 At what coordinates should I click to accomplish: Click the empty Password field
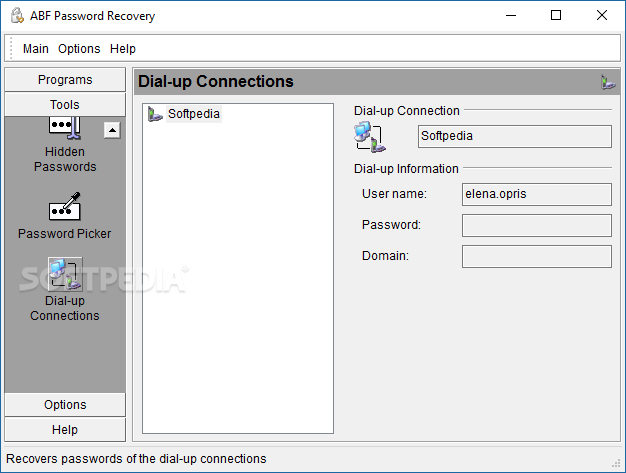[537, 226]
